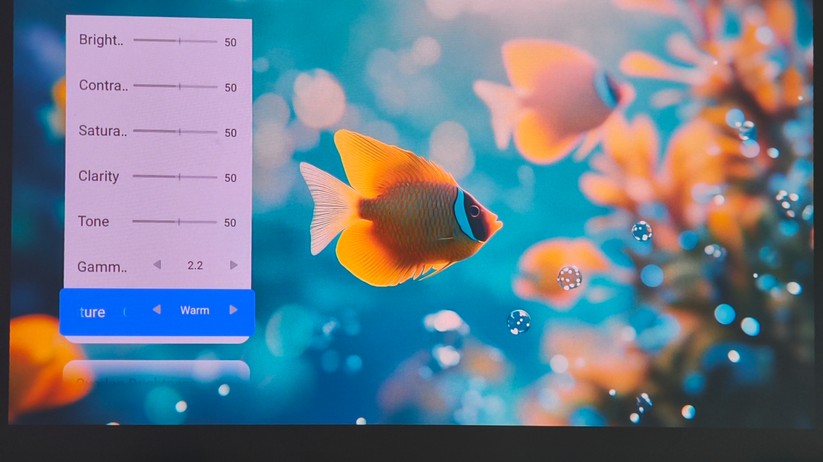
Task: Select the Tone row label
Action: (x=93, y=222)
